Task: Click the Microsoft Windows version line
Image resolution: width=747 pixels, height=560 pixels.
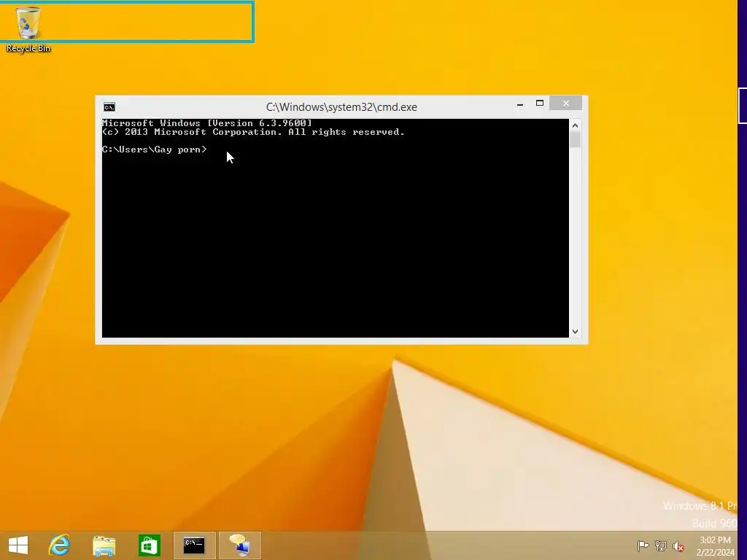Action: [x=207, y=123]
